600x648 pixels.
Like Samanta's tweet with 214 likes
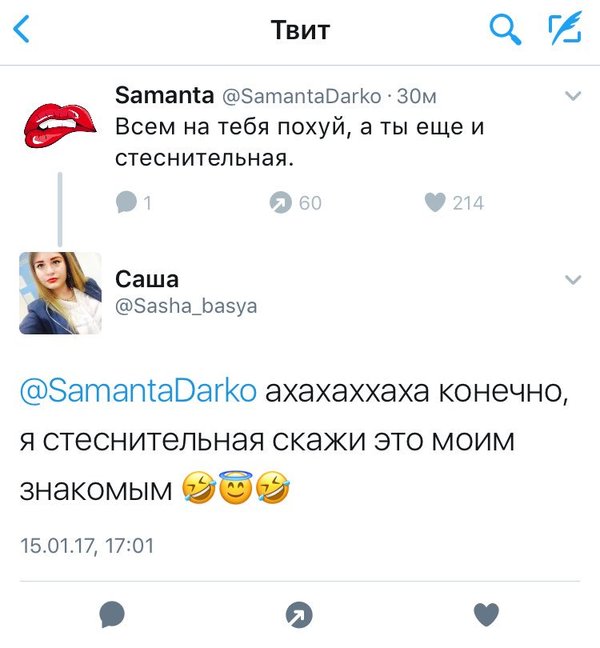(435, 202)
